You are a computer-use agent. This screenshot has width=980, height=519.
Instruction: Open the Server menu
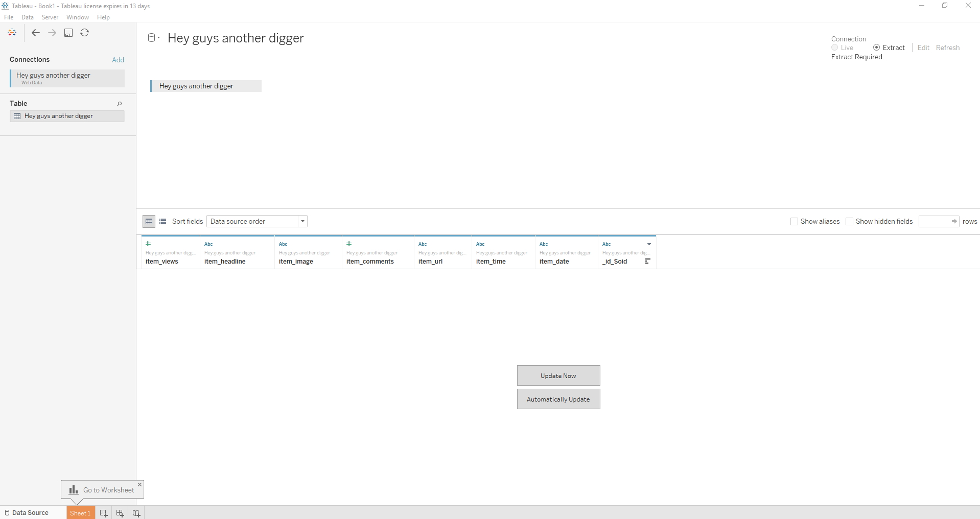[x=50, y=17]
